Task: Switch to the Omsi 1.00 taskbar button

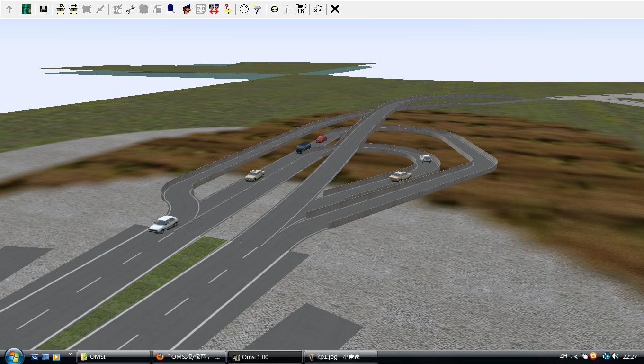Action: (x=265, y=357)
